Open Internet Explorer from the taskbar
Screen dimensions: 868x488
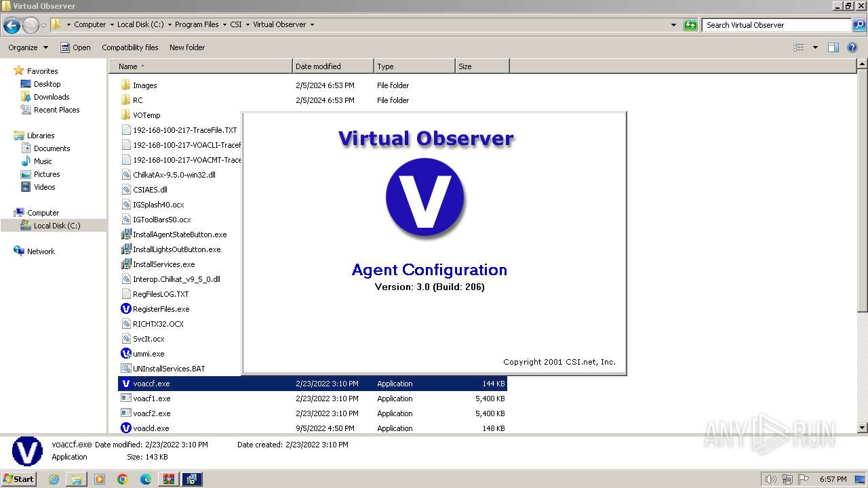tap(54, 479)
